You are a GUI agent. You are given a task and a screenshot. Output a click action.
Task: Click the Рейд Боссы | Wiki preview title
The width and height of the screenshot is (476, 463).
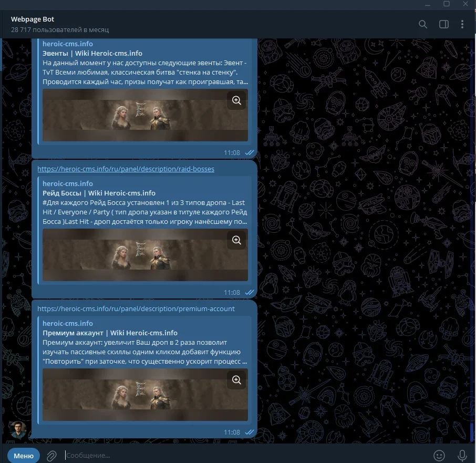pos(99,193)
